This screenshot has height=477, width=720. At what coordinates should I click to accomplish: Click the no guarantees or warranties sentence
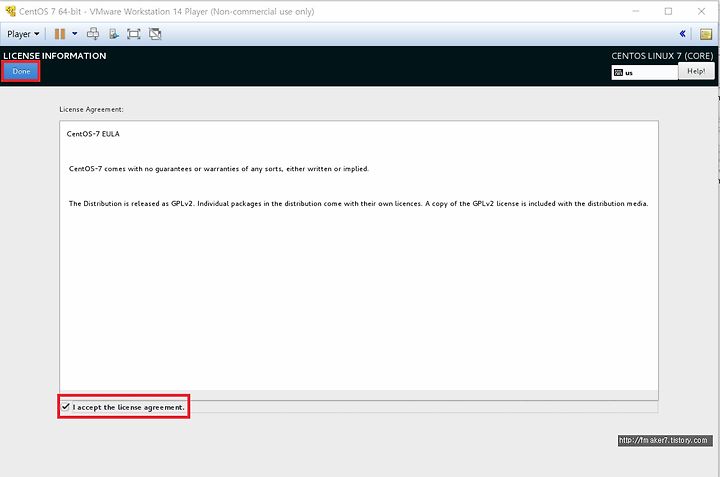point(219,169)
